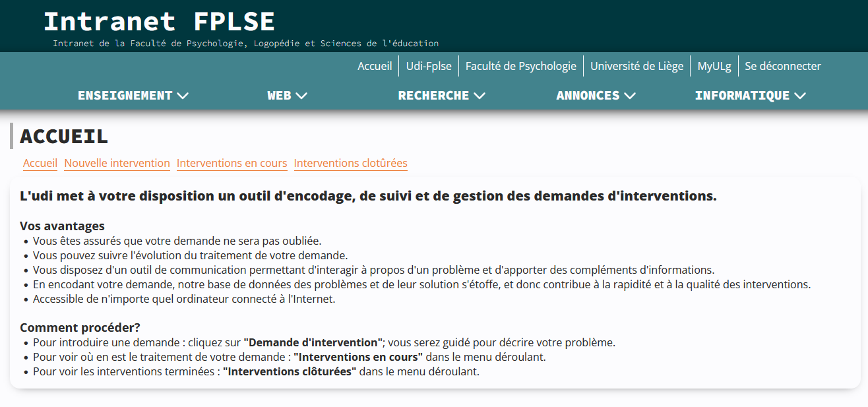Log out with Se déconnecter
This screenshot has width=868, height=407.
tap(783, 66)
